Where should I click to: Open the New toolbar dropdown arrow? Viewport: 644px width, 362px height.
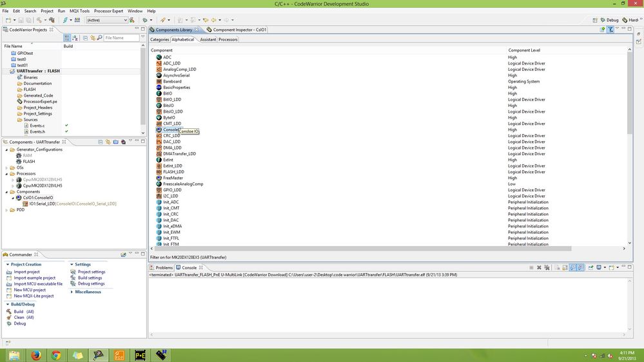[14, 20]
